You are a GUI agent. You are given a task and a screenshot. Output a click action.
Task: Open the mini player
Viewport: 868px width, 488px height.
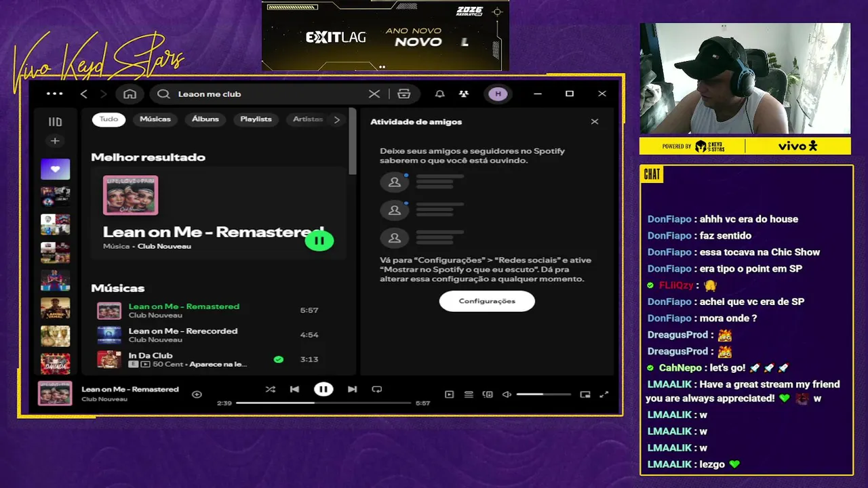585,394
